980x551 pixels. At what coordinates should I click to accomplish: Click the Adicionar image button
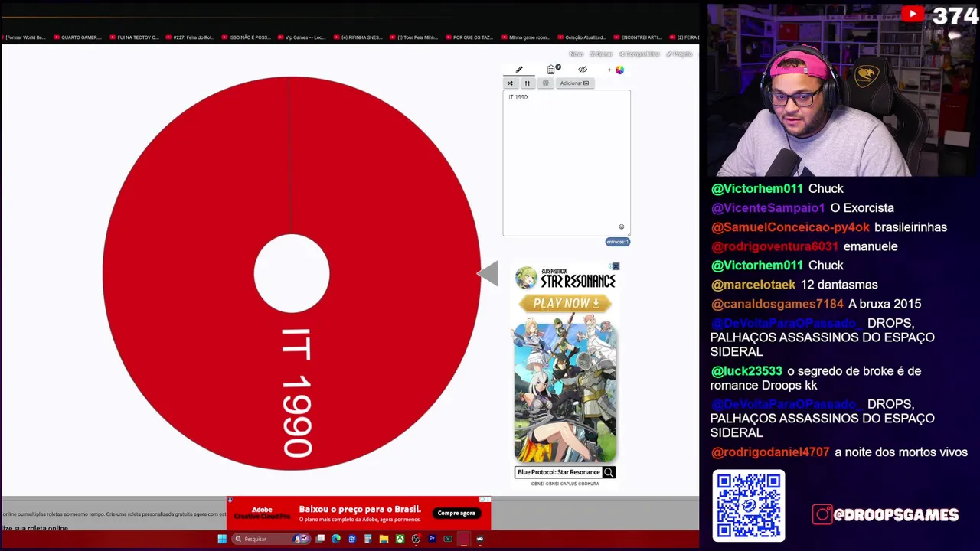click(574, 83)
